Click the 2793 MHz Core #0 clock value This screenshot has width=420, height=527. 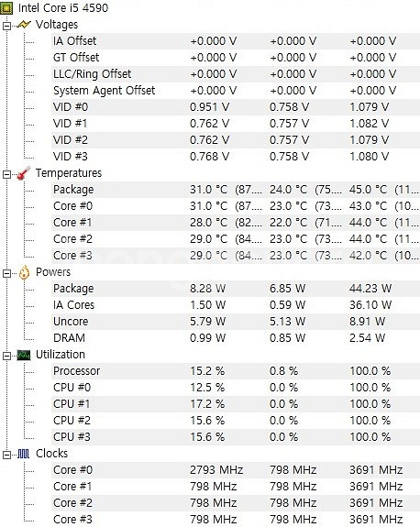point(216,470)
